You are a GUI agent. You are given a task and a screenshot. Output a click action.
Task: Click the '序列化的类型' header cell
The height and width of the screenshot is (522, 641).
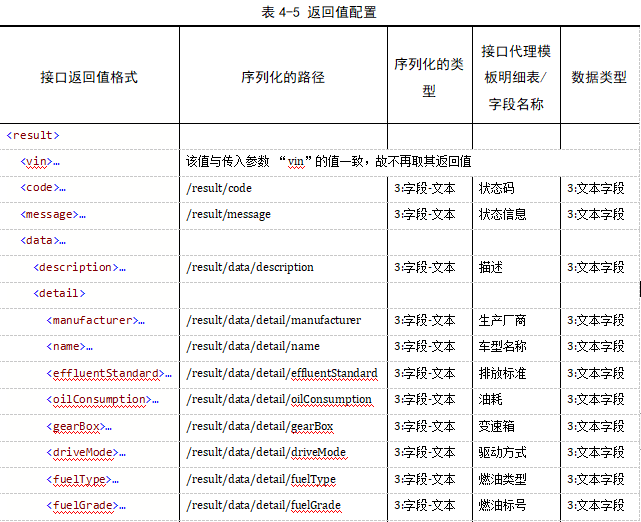point(429,77)
